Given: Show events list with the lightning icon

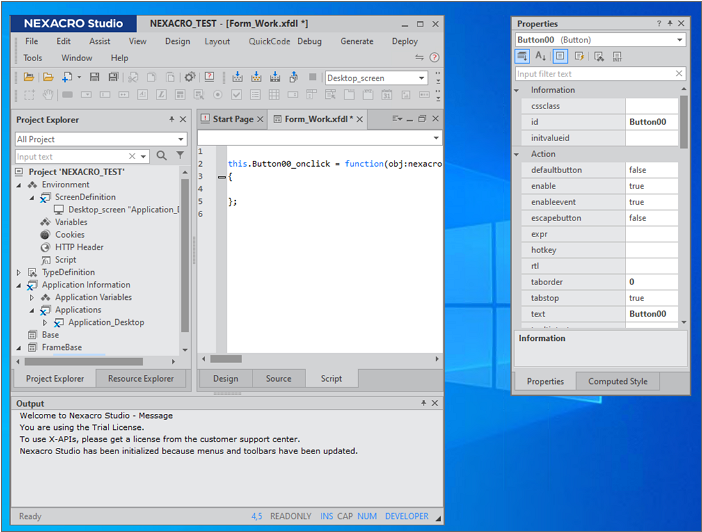Looking at the screenshot, I should tap(579, 57).
